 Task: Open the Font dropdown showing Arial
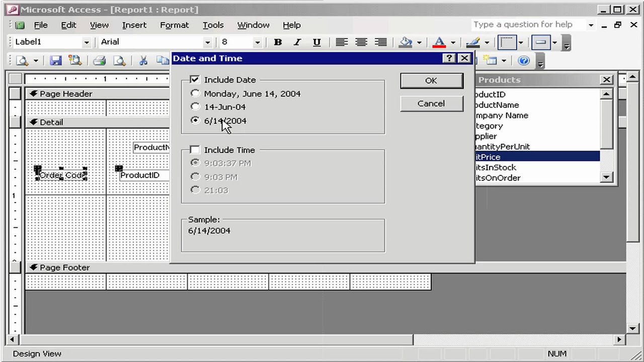click(207, 42)
